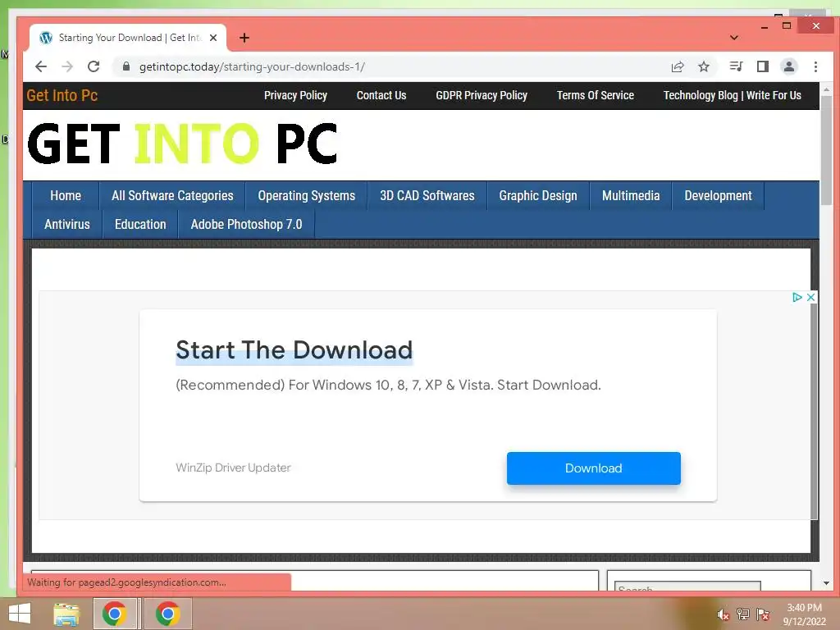Open Operating Systems category
This screenshot has width=840, height=630.
[x=307, y=195]
